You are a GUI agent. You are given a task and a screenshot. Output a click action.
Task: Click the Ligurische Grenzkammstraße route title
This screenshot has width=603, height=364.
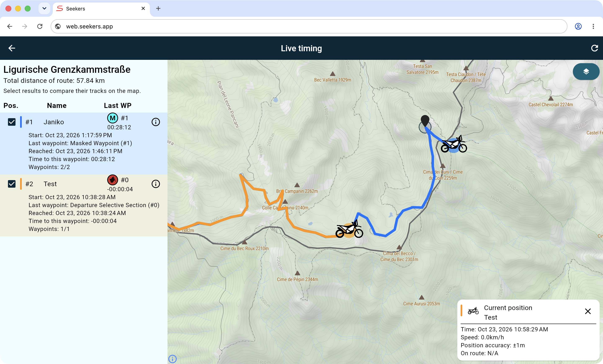[x=67, y=69]
